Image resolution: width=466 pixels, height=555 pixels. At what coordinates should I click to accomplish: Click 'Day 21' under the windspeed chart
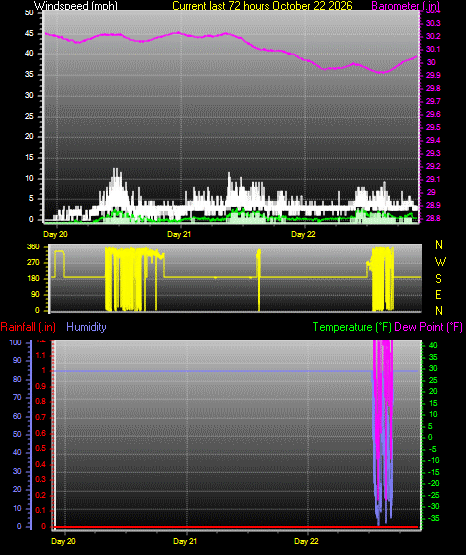179,234
